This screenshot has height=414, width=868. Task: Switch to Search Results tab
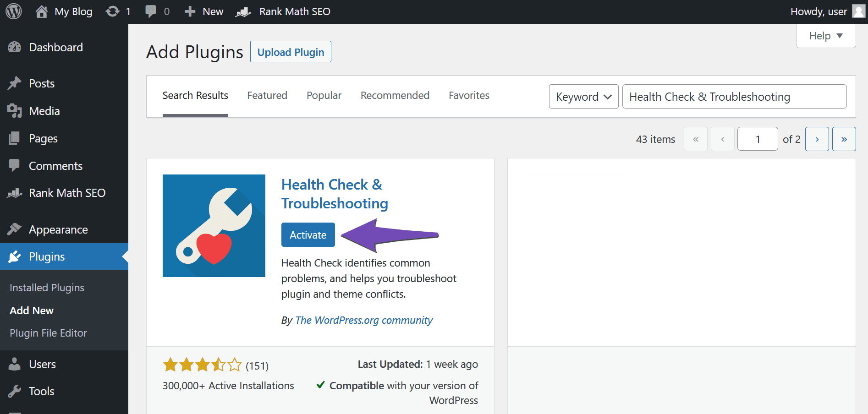195,95
